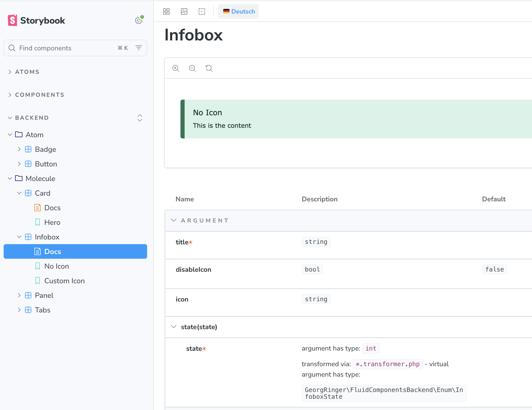Viewport: 532px width, 410px height.
Task: Collapse the ARGUMENT table section
Action: (x=174, y=220)
